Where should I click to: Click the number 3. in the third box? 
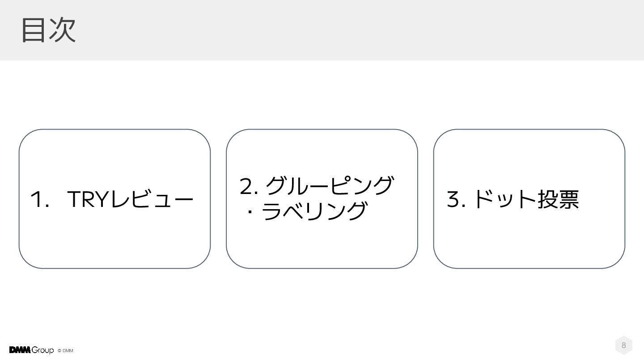(456, 199)
